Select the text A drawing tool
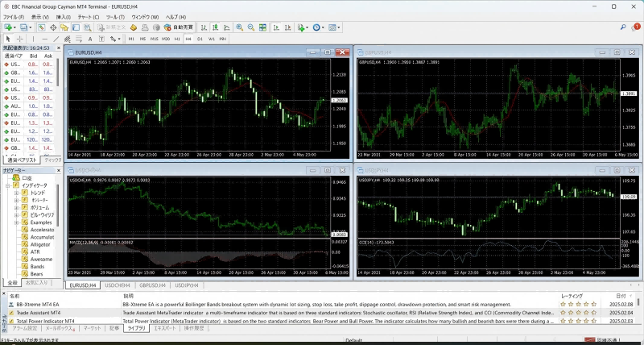This screenshot has width=644, height=345. (x=90, y=39)
